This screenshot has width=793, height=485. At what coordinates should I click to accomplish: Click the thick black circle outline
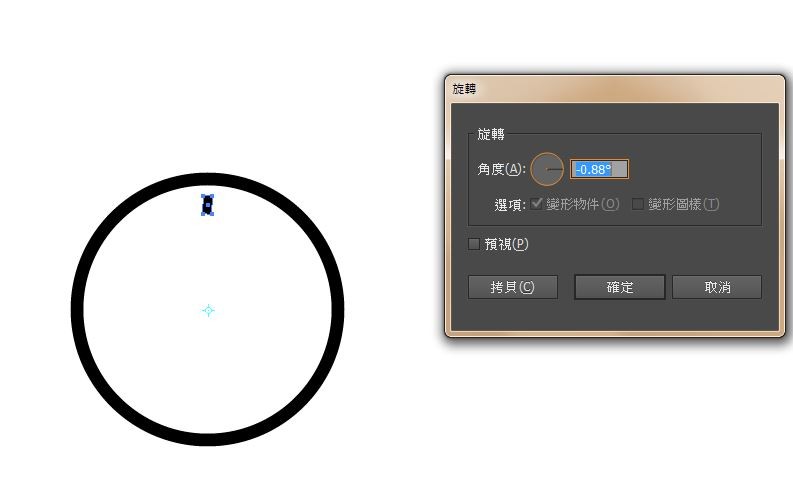[x=77, y=310]
